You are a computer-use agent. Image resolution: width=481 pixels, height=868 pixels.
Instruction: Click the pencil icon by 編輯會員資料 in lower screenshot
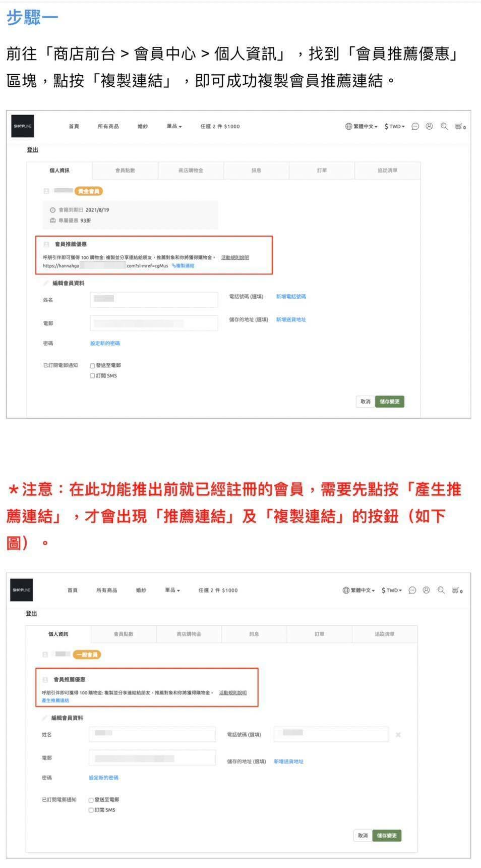[45, 718]
